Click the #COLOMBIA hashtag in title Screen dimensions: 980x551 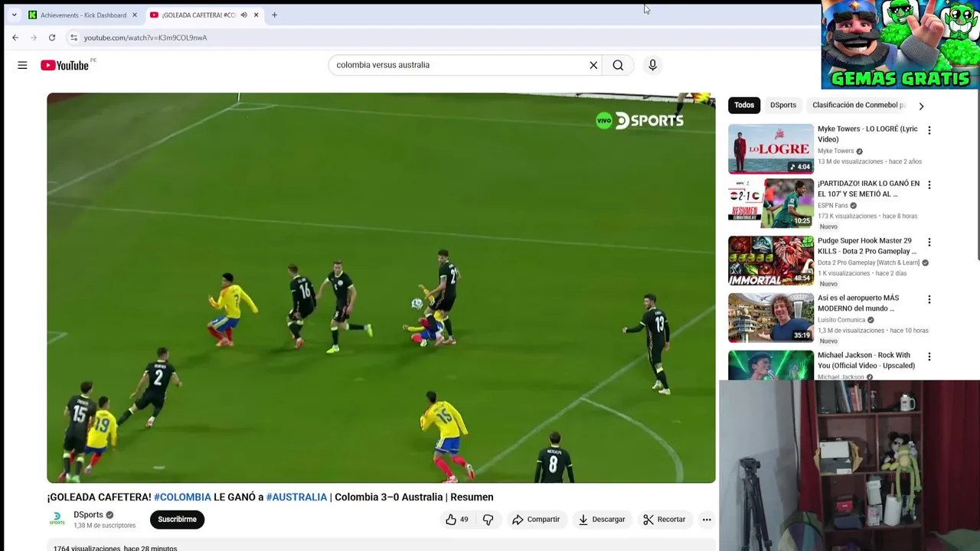point(182,497)
